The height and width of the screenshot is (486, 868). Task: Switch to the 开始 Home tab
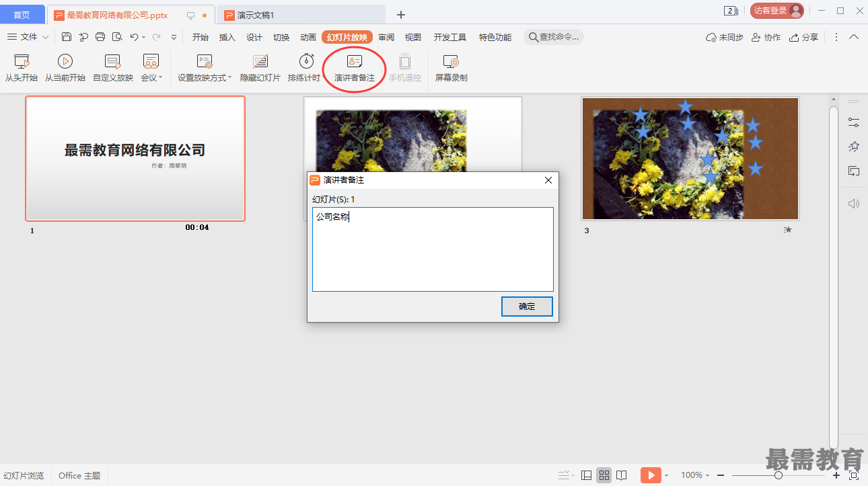pos(201,37)
